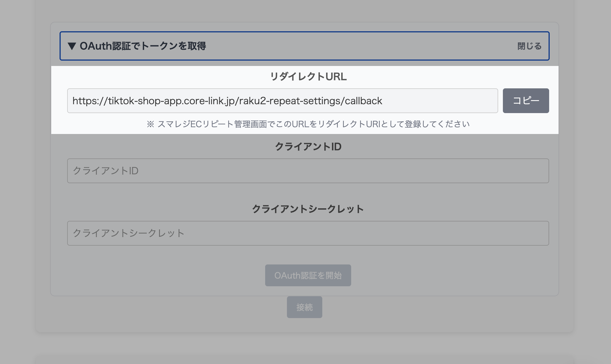Click the bold クライアントシークレット label
This screenshot has width=611, height=364.
click(x=308, y=209)
